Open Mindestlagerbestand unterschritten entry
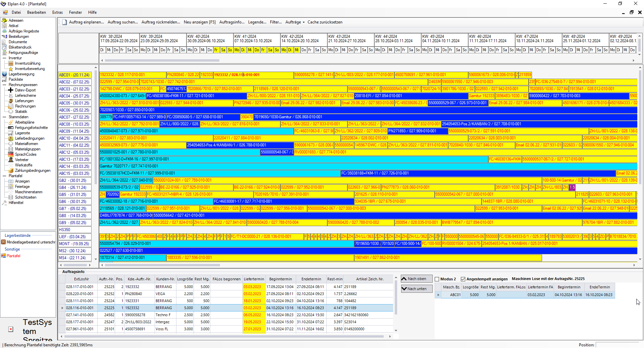This screenshot has width=644, height=348. pos(31,242)
